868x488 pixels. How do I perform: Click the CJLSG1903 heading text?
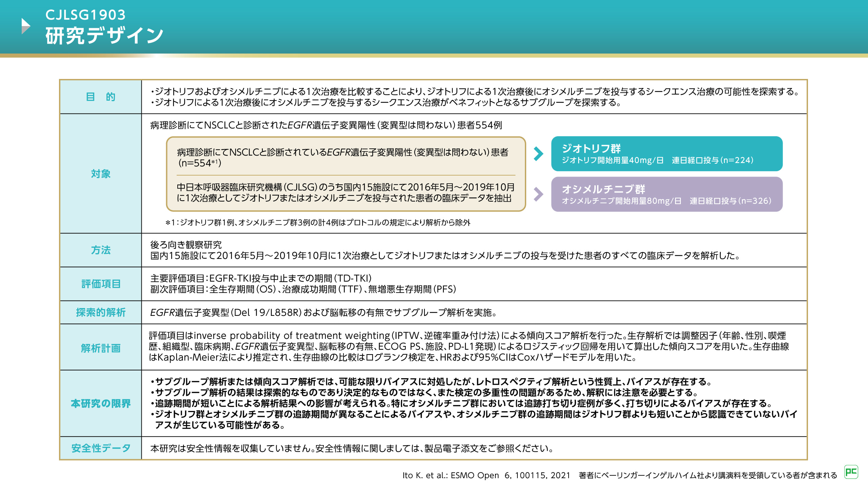coord(85,15)
